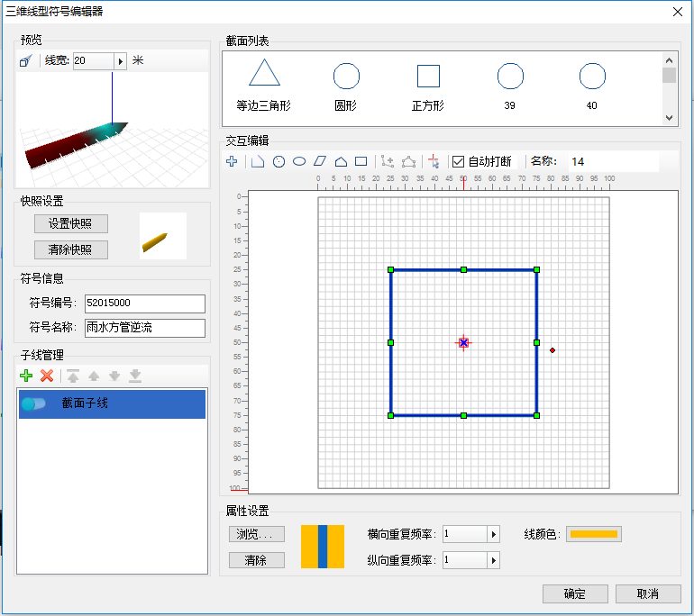
Task: Click the 清除快照 button
Action: tap(71, 249)
